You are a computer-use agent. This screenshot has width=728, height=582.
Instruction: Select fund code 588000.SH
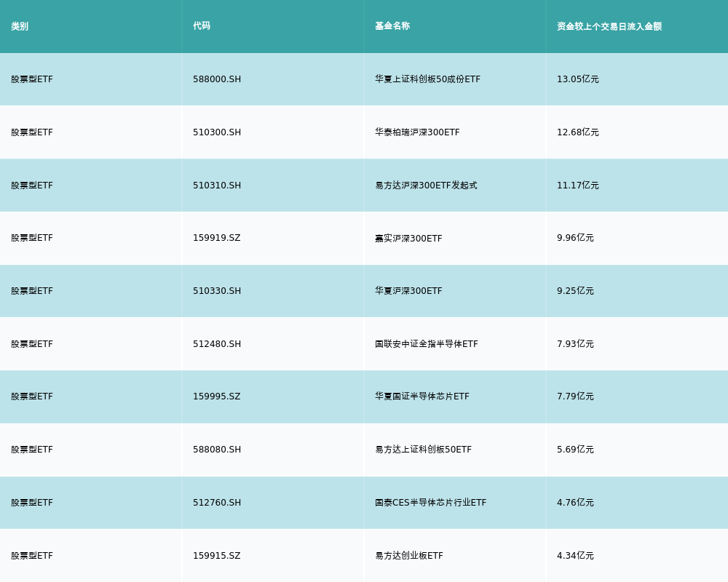tap(217, 79)
